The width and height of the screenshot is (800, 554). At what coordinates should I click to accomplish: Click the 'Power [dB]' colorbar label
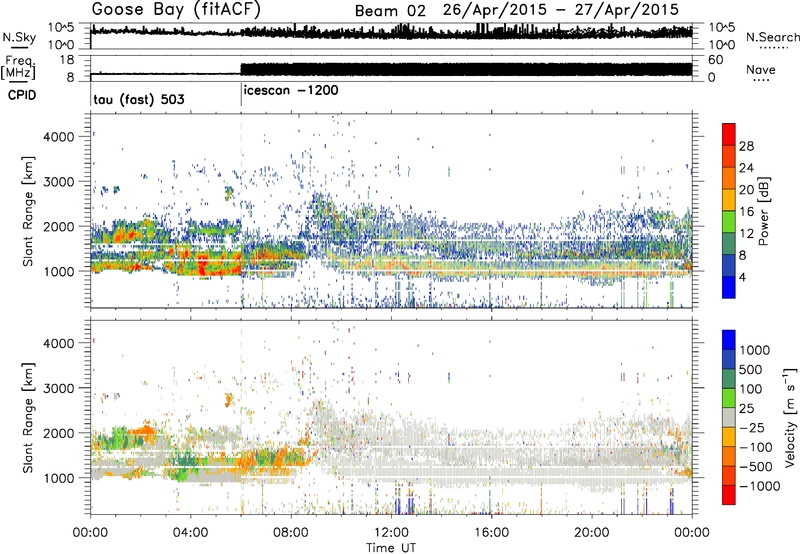[x=763, y=211]
